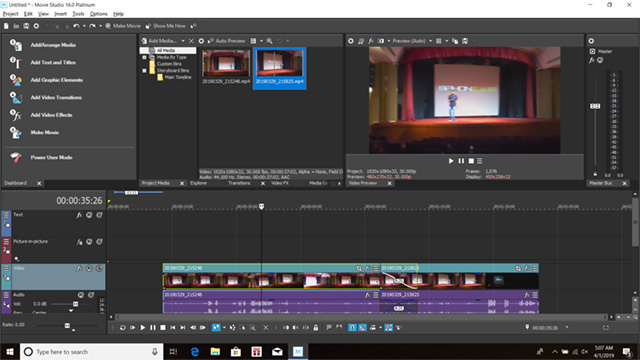Adjust the Master volume fader
The height and width of the screenshot is (360, 640).
click(595, 106)
